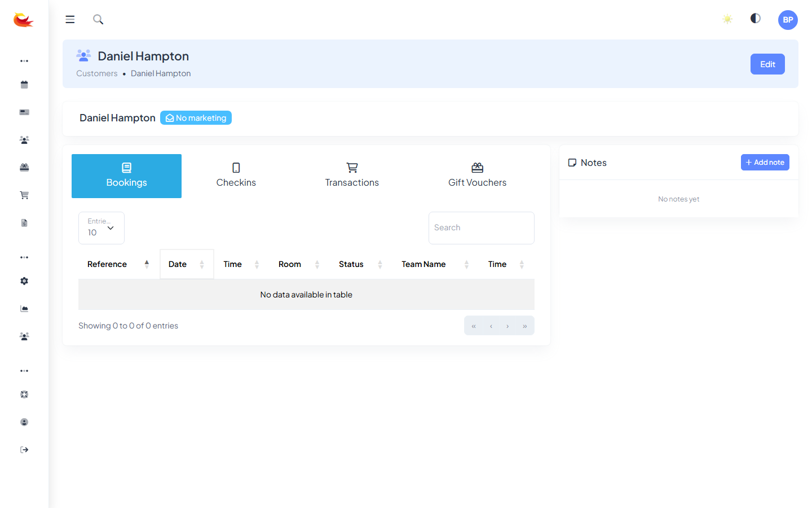Switch to the Gift Vouchers tab
Screen dimensions: 812x508
(477, 176)
